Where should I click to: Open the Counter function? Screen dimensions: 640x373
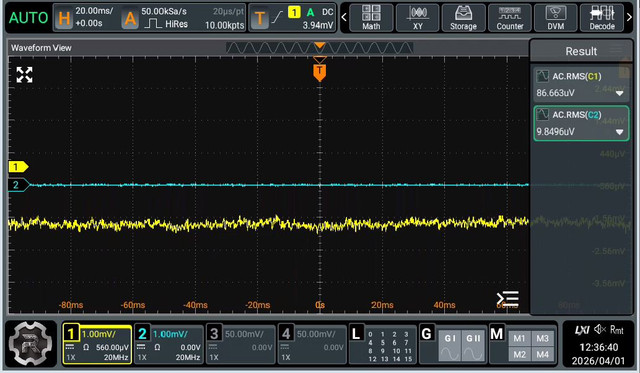click(x=510, y=18)
